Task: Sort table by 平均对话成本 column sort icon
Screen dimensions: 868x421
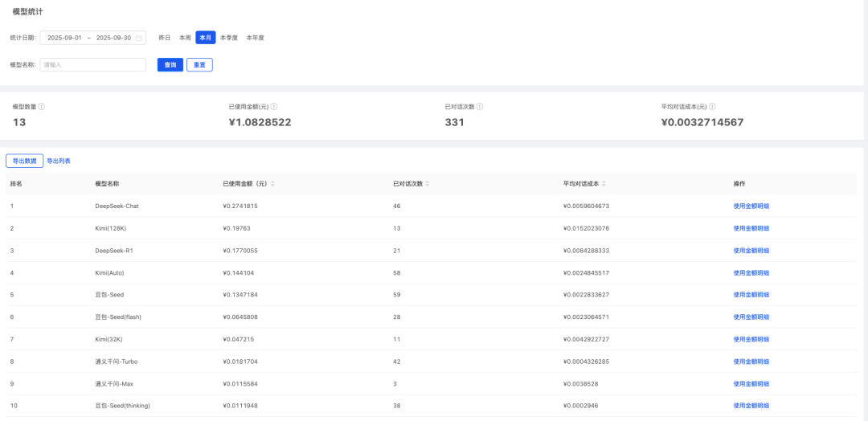Action: (604, 184)
